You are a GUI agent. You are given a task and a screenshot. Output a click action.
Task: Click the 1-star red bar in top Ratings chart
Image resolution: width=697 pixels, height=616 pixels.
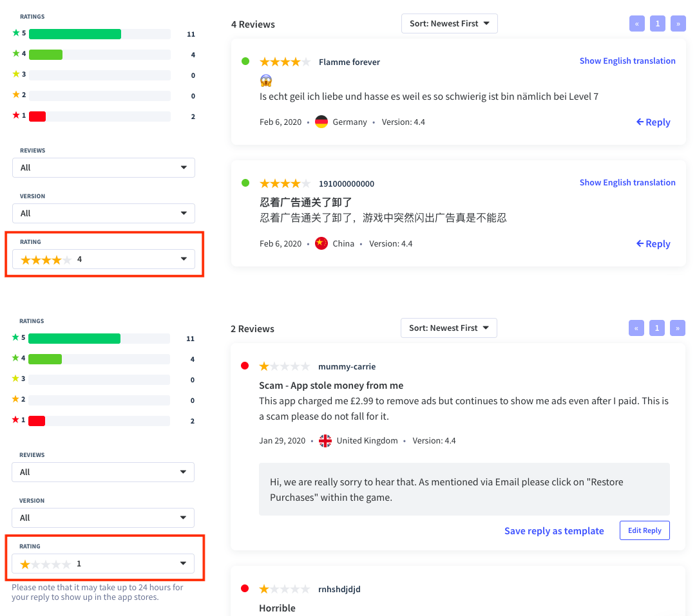pyautogui.click(x=37, y=117)
